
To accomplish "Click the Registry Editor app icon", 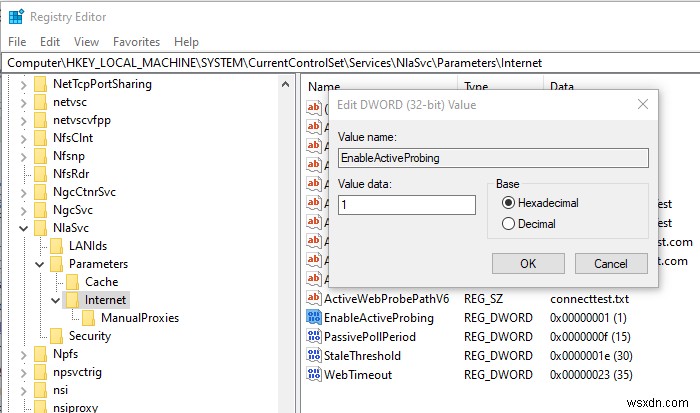I will tap(17, 17).
